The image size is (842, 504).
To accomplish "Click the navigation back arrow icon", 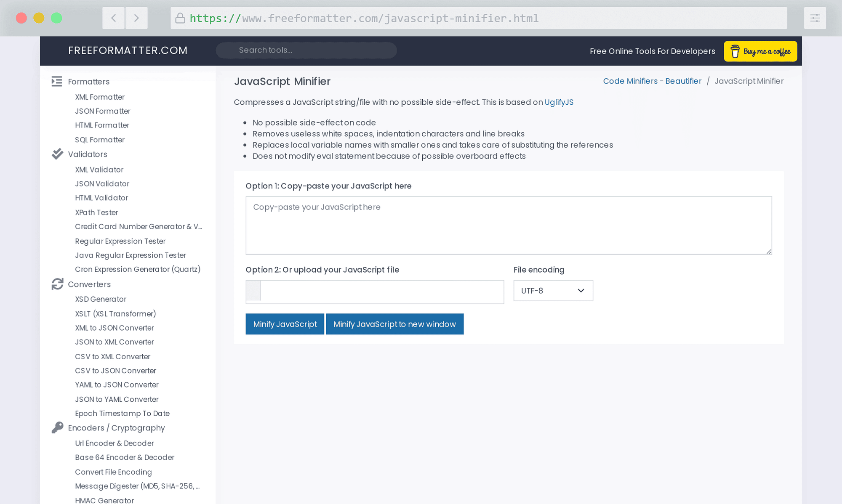I will [x=113, y=18].
